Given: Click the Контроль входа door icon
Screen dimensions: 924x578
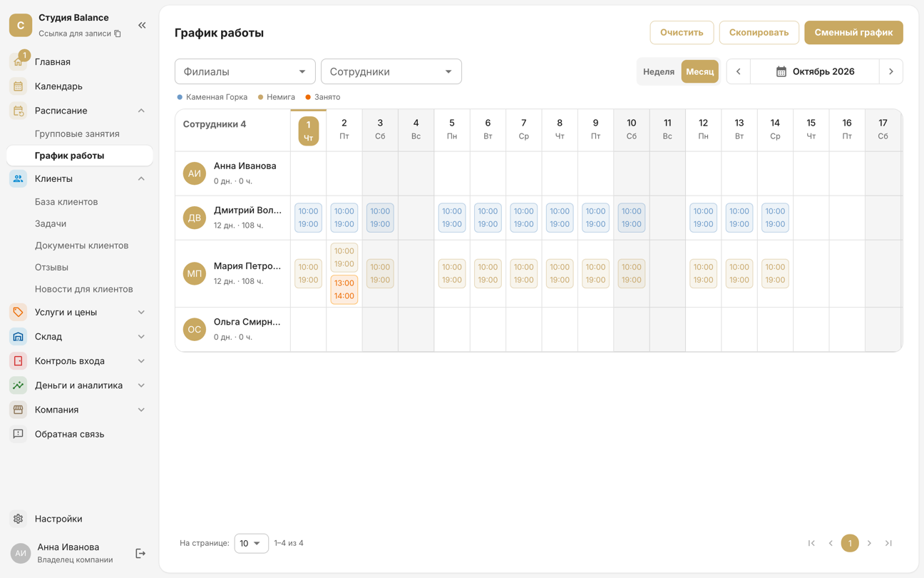Looking at the screenshot, I should click(19, 361).
